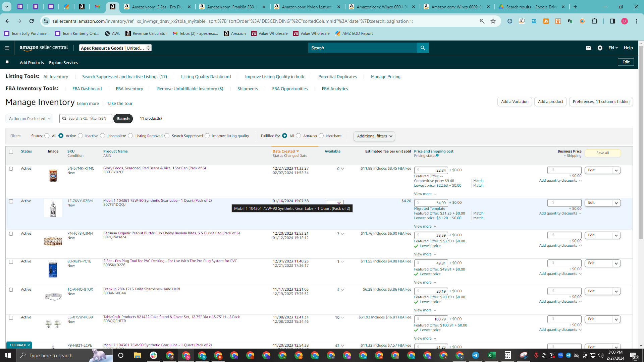Open FBA Dashboard tool link
The height and width of the screenshot is (362, 644).
pyautogui.click(x=87, y=89)
